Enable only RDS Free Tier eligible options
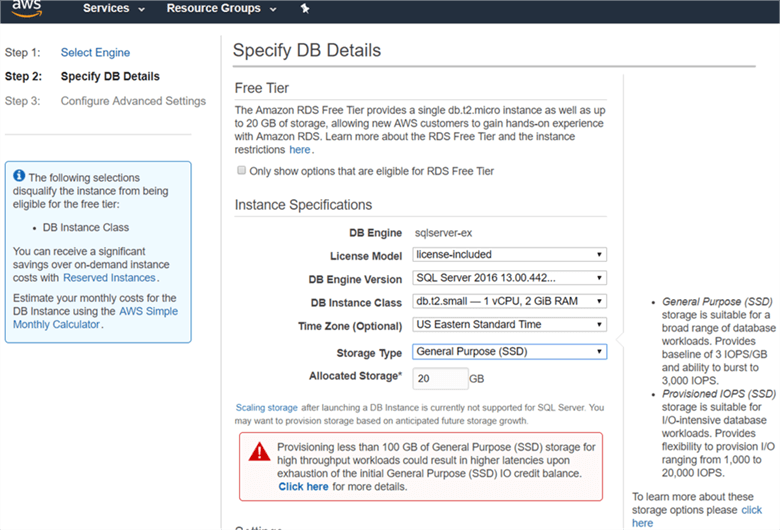780x530 pixels. tap(241, 171)
